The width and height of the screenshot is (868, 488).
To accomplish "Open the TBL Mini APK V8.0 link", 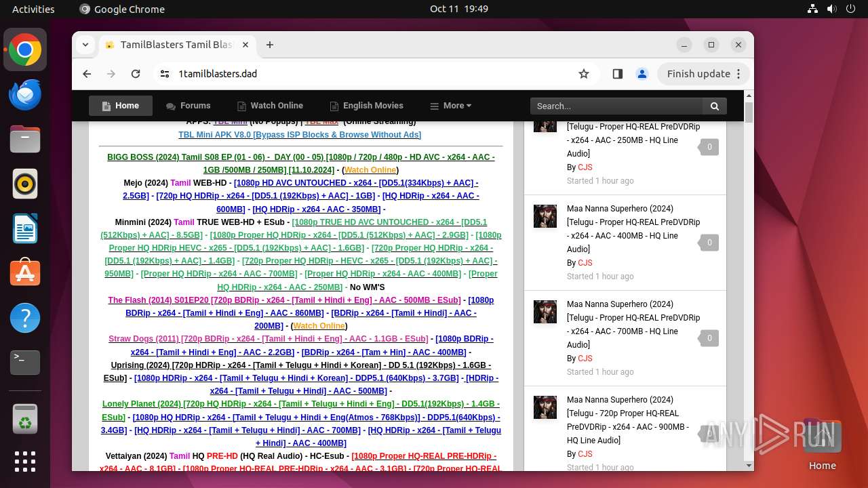I will point(300,135).
